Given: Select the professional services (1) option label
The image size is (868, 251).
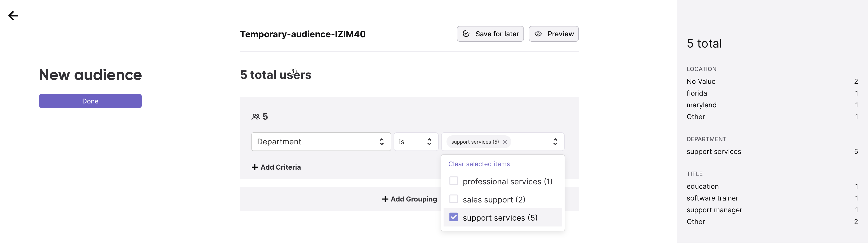Looking at the screenshot, I should (x=508, y=182).
